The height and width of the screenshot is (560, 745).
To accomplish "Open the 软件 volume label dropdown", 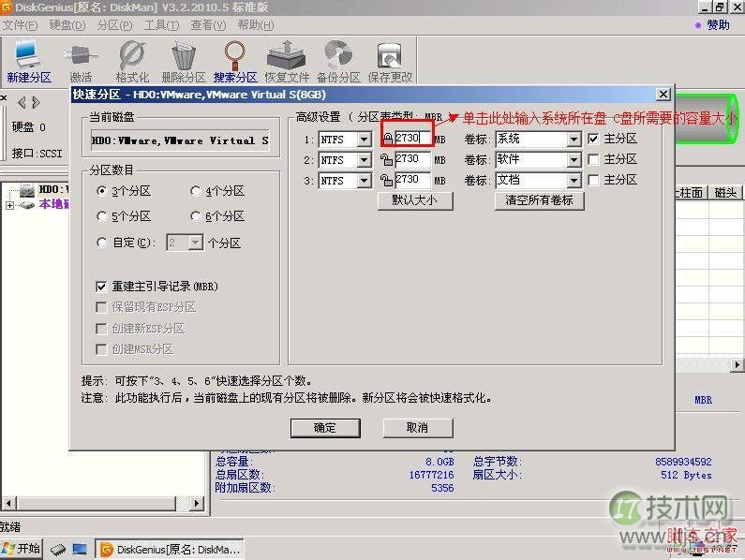I will [574, 160].
